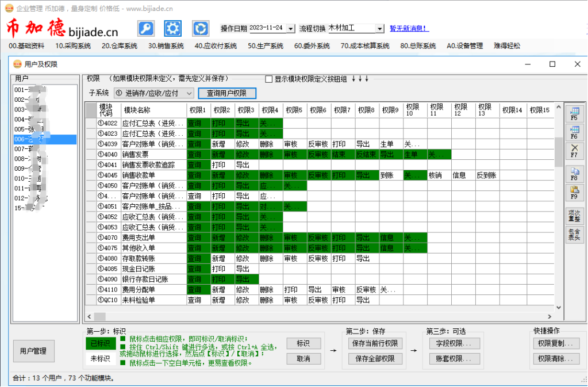Click the 用户及权限 window title icon
The height and width of the screenshot is (387, 588).
17,64
